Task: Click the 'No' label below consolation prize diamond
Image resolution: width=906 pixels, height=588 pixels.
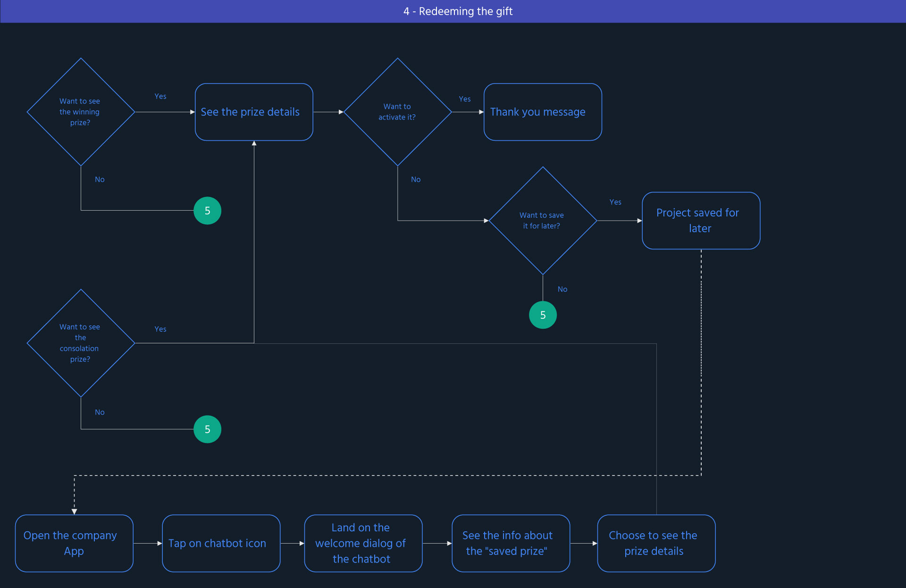Action: click(x=100, y=412)
